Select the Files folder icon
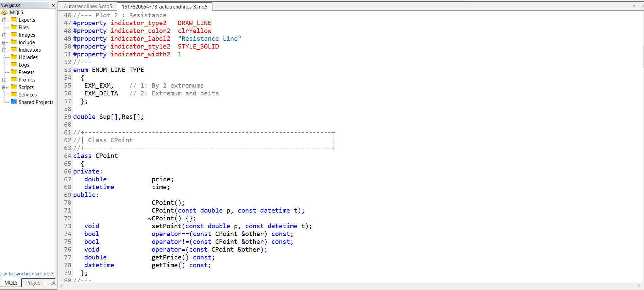Image resolution: width=644 pixels, height=290 pixels. pos(14,27)
